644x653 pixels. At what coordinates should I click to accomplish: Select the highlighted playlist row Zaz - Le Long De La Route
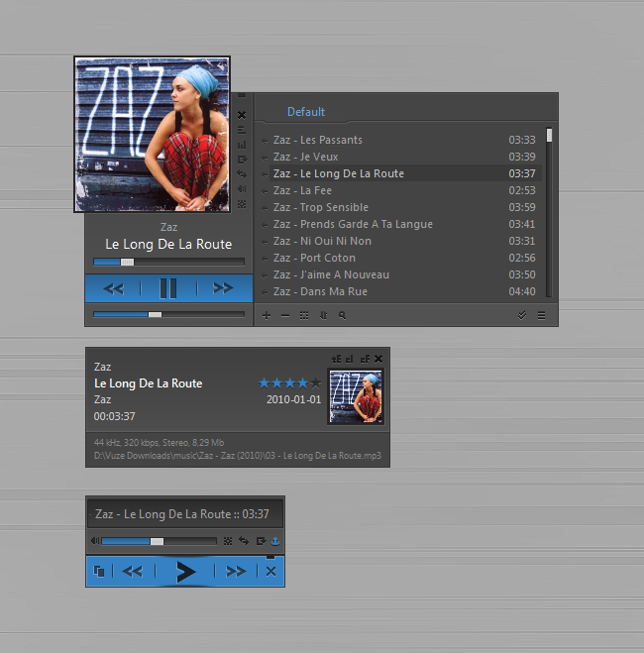405,173
